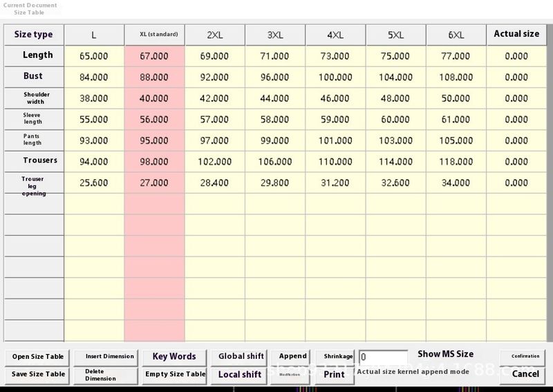Click Empty Size Table button
This screenshot has width=553, height=392.
[x=175, y=375]
